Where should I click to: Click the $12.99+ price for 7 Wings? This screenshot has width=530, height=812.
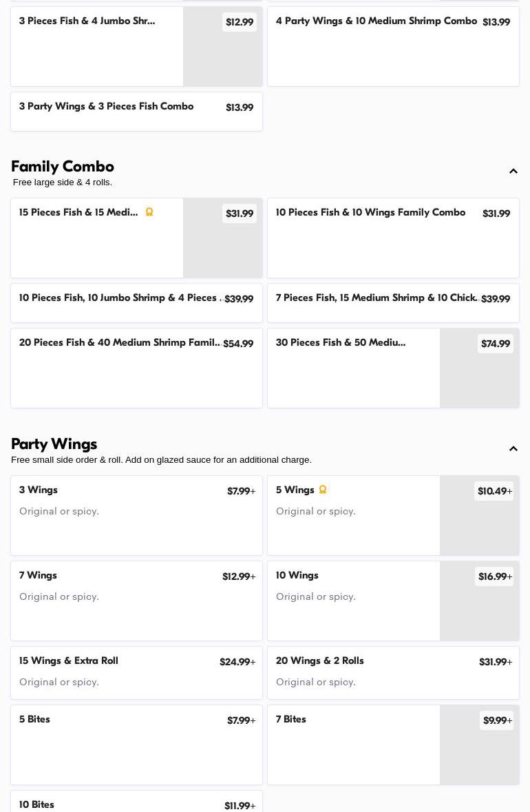tap(238, 576)
